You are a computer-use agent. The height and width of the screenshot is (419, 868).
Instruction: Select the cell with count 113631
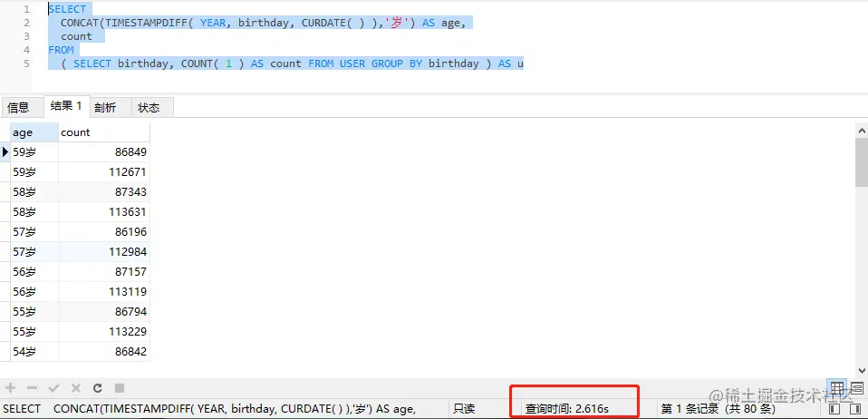click(104, 211)
